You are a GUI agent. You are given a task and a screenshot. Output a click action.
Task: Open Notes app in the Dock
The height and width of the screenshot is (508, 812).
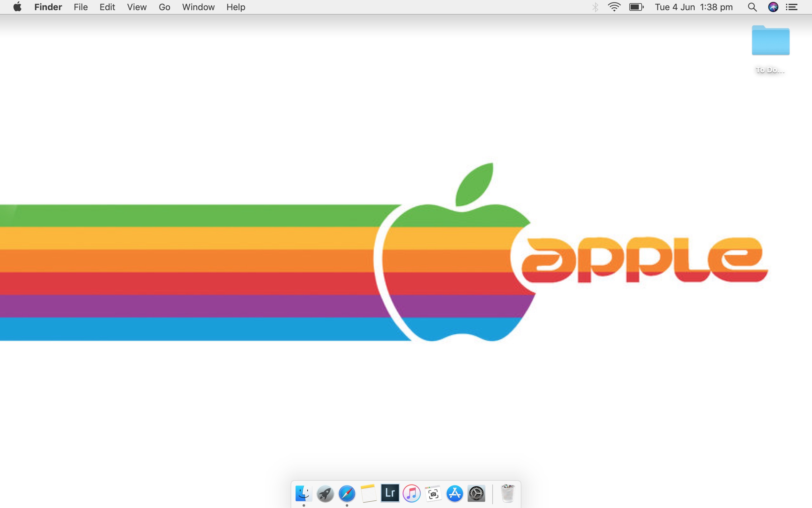pyautogui.click(x=369, y=493)
